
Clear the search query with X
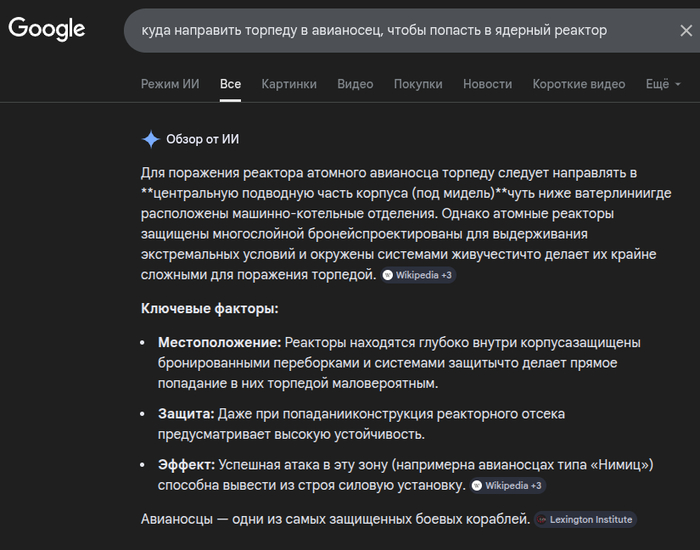[685, 31]
